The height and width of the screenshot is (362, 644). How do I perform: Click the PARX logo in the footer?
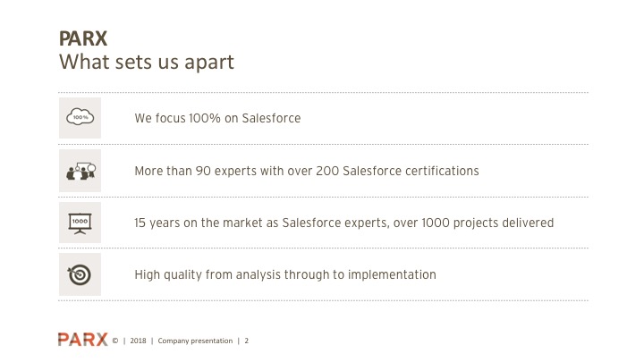tap(82, 338)
